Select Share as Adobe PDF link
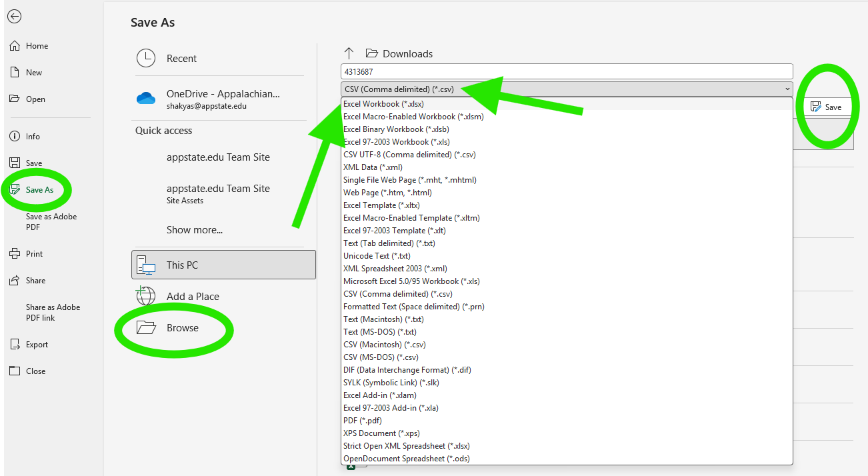This screenshot has width=868, height=476. coord(53,313)
